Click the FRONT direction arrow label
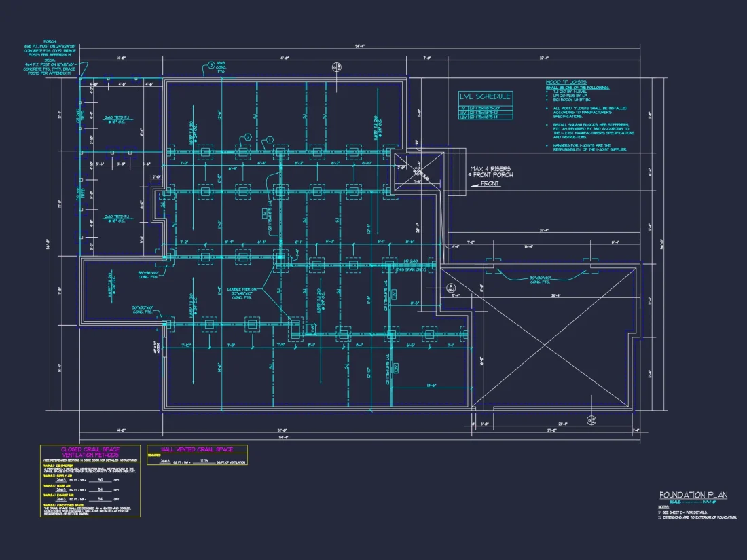The image size is (747, 560). click(490, 183)
